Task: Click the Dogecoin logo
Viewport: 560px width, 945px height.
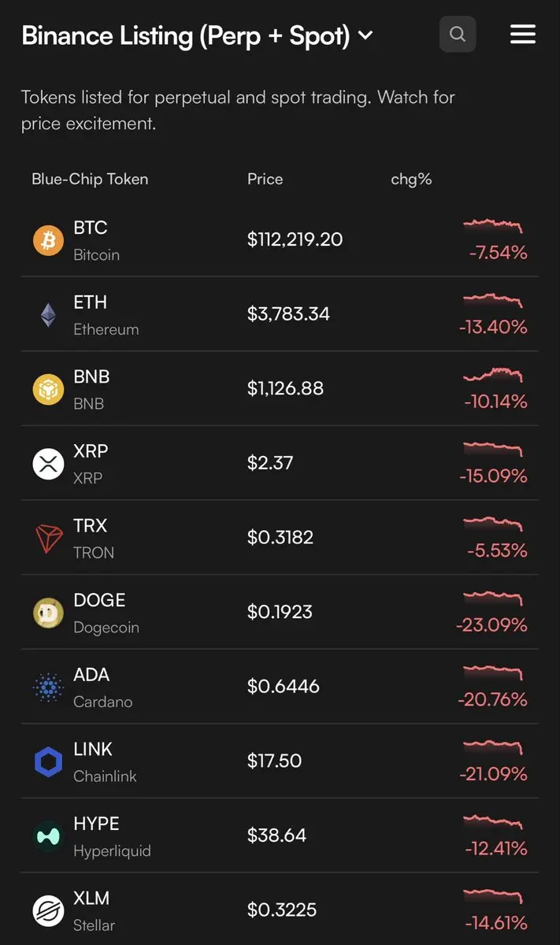Action: [48, 613]
